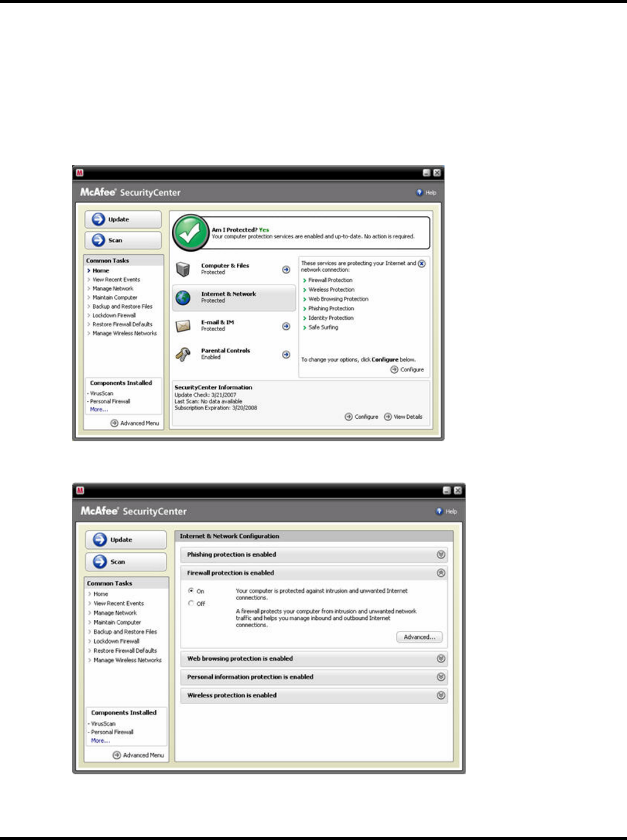The height and width of the screenshot is (840, 627).
Task: Click Scan button in upper SecurityCenter window
Action: (123, 240)
